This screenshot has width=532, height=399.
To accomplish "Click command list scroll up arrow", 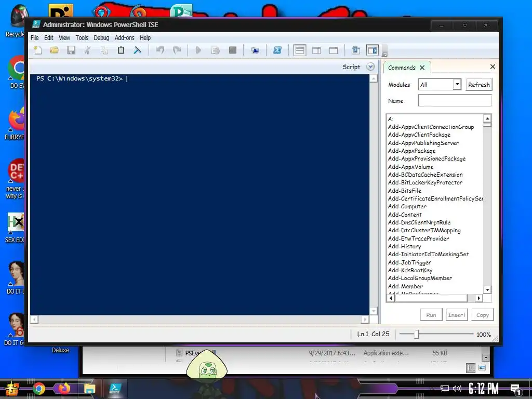I will pos(487,118).
